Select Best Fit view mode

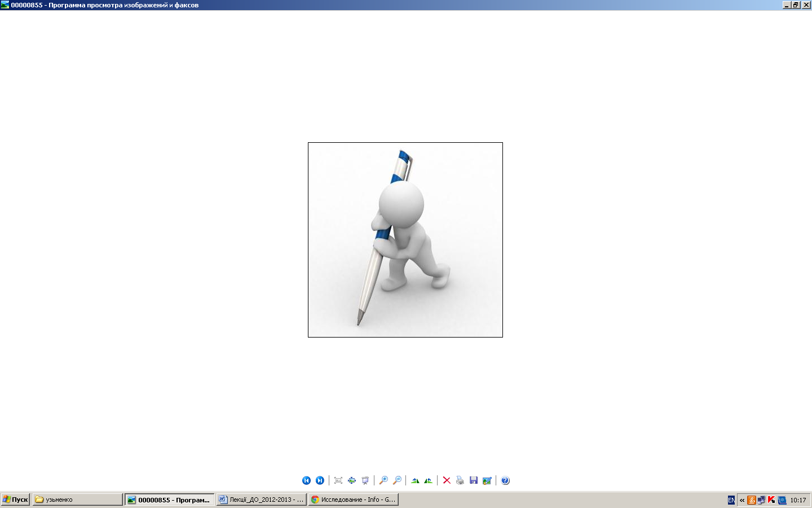(338, 480)
